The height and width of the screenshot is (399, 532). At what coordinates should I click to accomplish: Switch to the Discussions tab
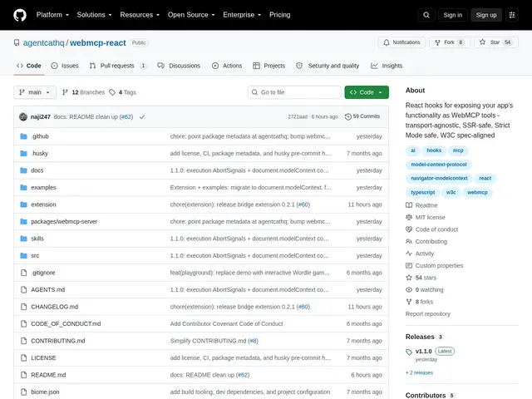click(179, 66)
